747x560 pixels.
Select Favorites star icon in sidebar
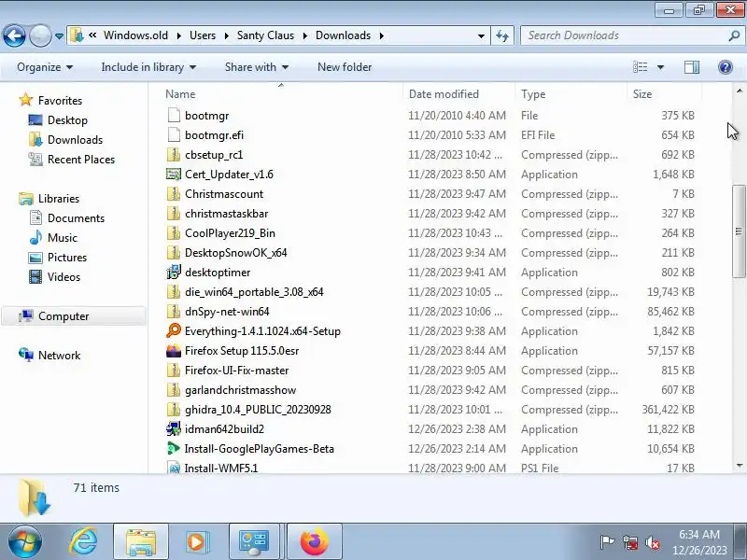[x=26, y=100]
